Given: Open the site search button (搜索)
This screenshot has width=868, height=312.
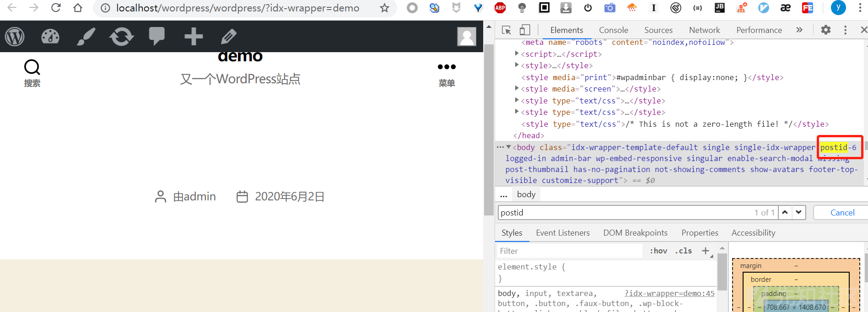Looking at the screenshot, I should pos(32,73).
